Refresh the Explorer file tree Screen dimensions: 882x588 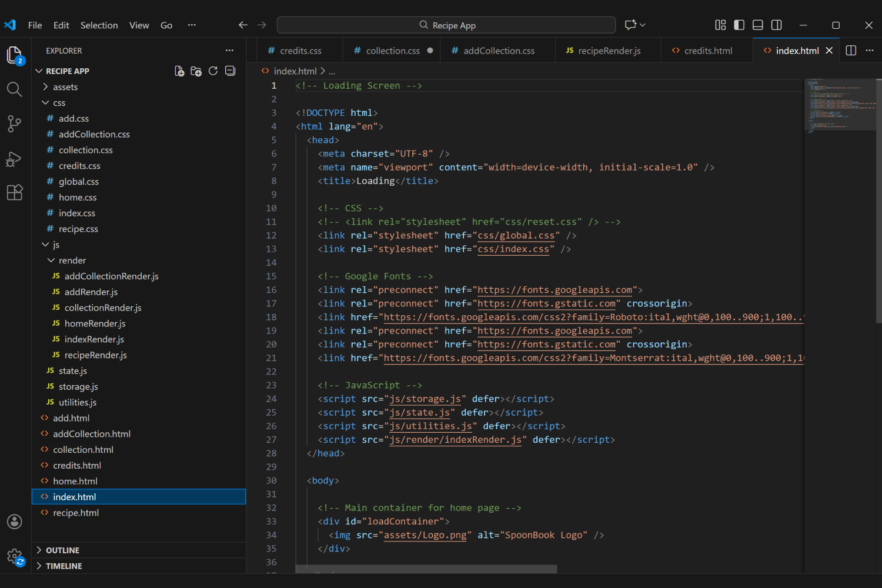click(x=213, y=71)
